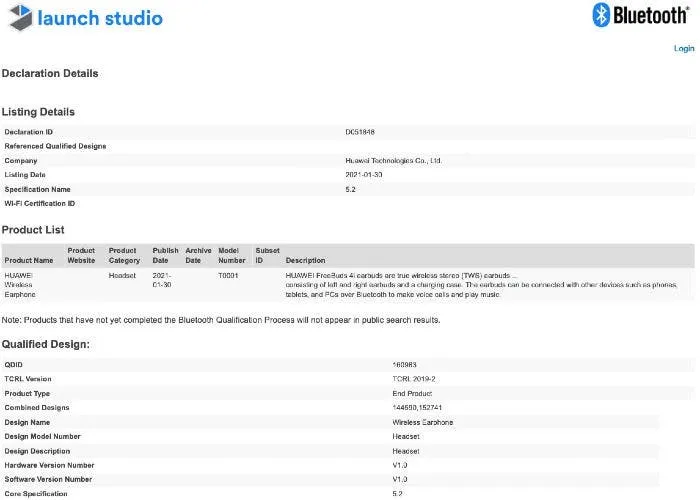Click the Description column header
This screenshot has width=700, height=500.
[305, 260]
